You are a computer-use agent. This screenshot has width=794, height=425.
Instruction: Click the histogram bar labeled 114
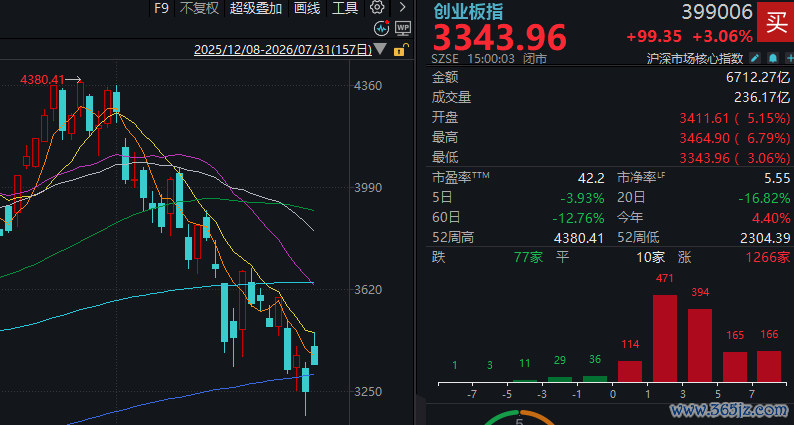630,371
